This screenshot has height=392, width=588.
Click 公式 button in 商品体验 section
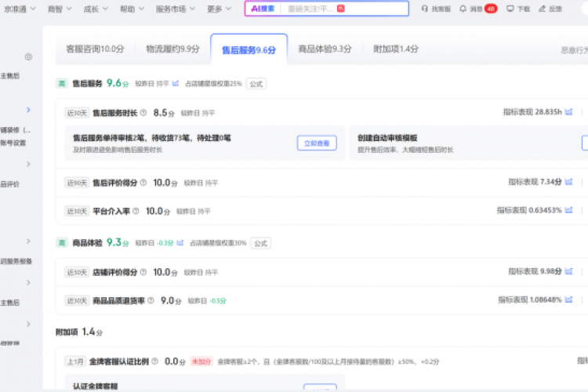coord(260,243)
